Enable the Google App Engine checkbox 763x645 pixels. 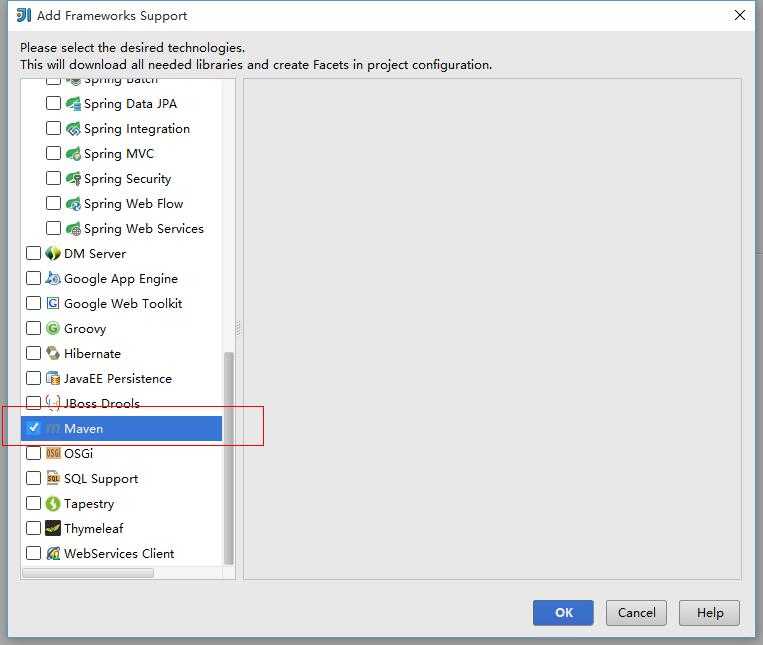[33, 278]
